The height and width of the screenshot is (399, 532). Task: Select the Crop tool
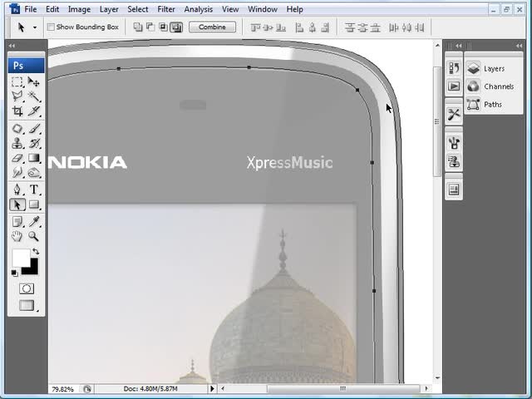(17, 111)
